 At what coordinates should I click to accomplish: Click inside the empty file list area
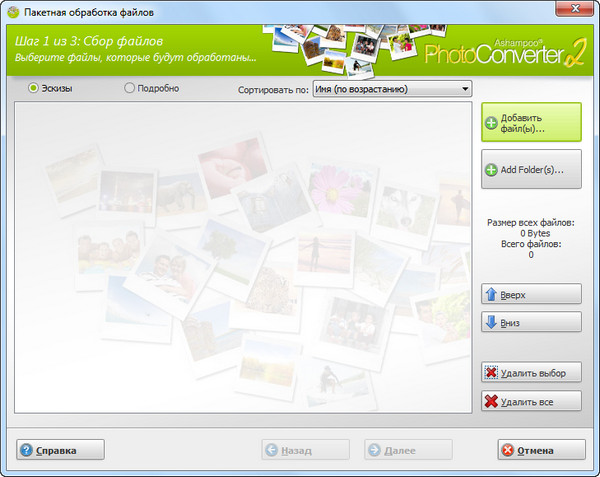(243, 260)
